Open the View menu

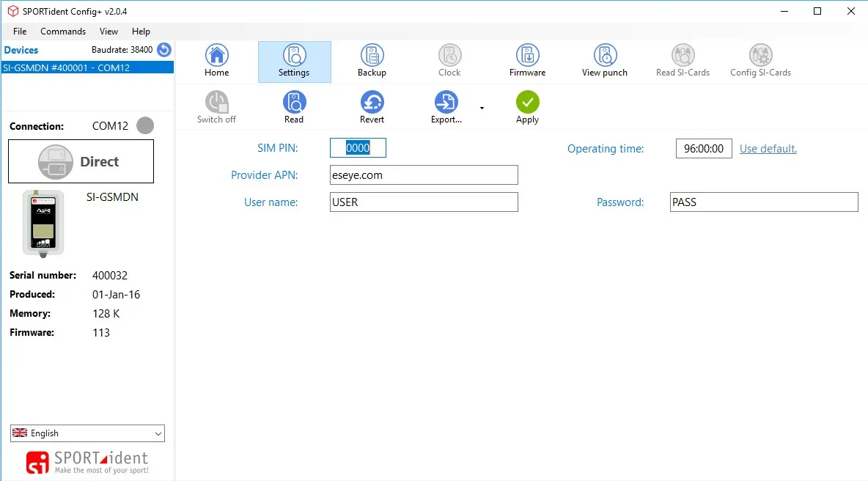(108, 32)
